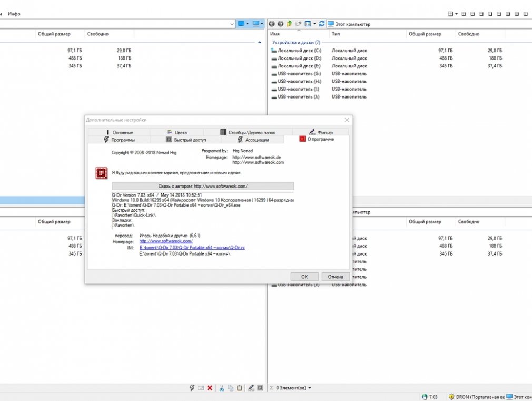Click the copy icon in bottom toolbar

231,388
